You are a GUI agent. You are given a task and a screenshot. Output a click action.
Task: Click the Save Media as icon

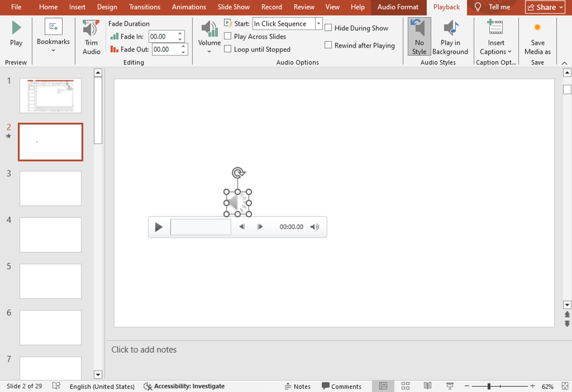[537, 37]
